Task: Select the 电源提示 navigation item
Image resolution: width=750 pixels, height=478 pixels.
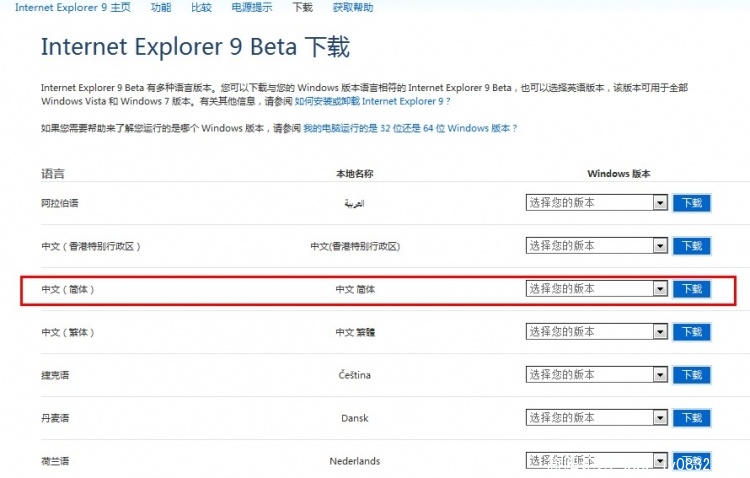Action: click(x=252, y=7)
